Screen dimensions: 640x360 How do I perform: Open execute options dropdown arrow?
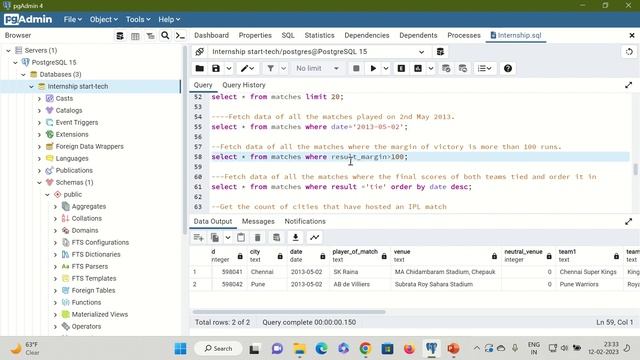click(x=386, y=69)
